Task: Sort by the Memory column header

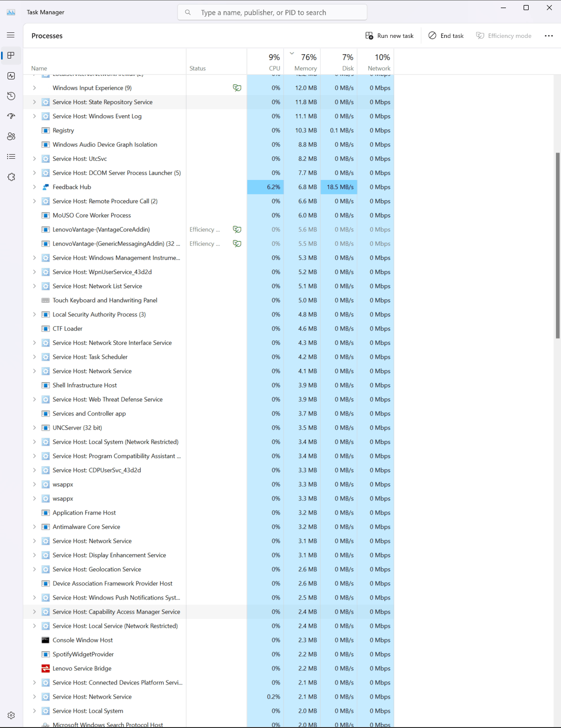Action: coord(302,62)
